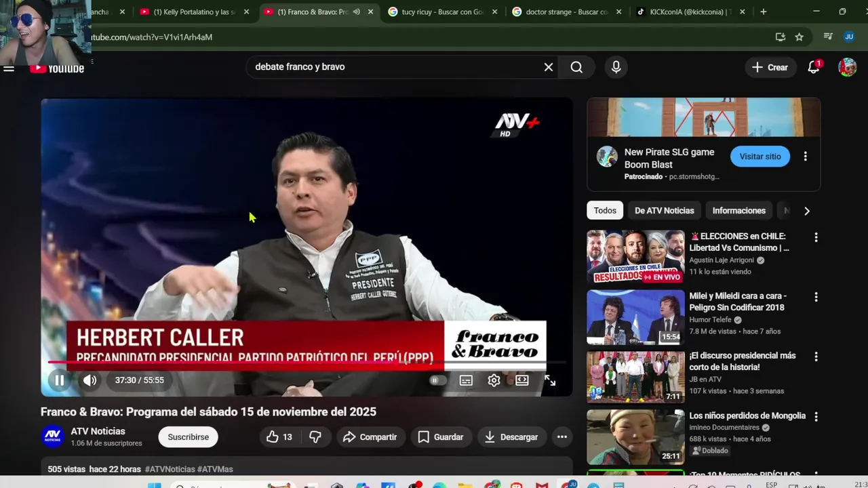Open the more actions menu below the video

(562, 437)
